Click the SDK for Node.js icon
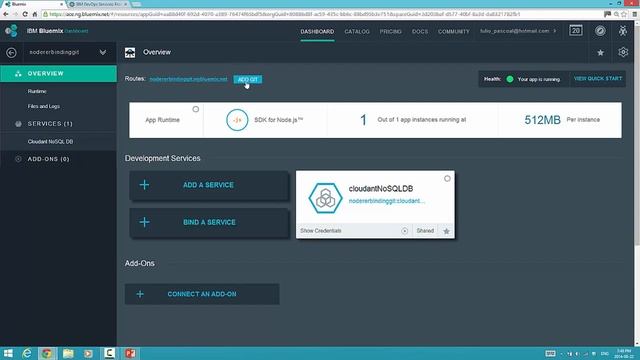 click(x=237, y=120)
